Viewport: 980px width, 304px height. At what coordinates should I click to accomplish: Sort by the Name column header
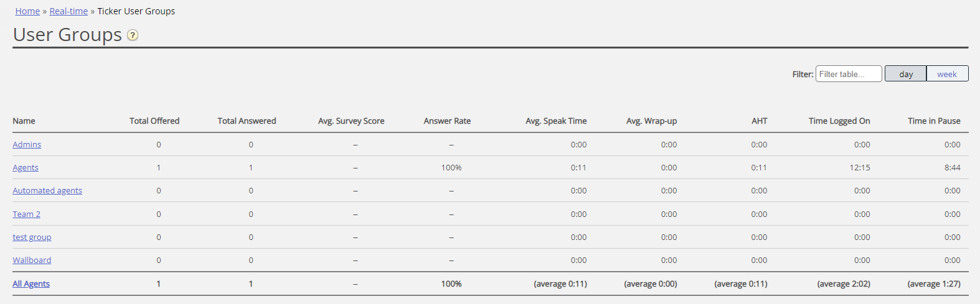coord(24,121)
